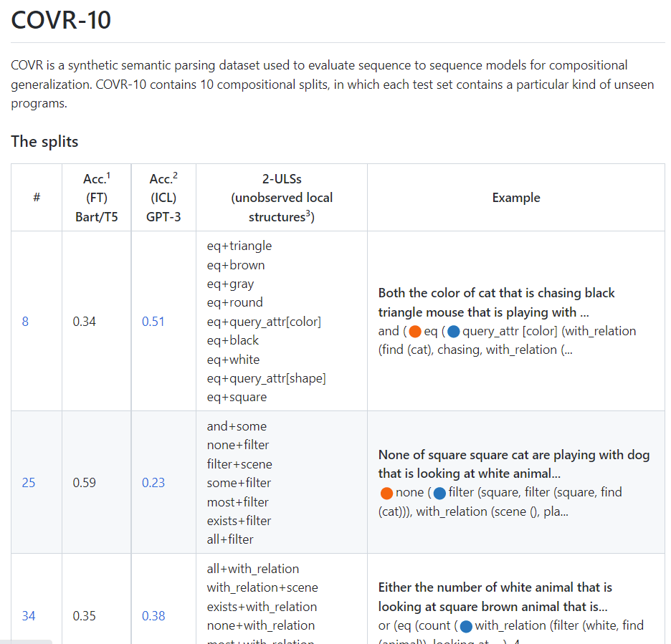
Task: Click the orange dot before 'none' in split 25 example
Action: coord(386,493)
